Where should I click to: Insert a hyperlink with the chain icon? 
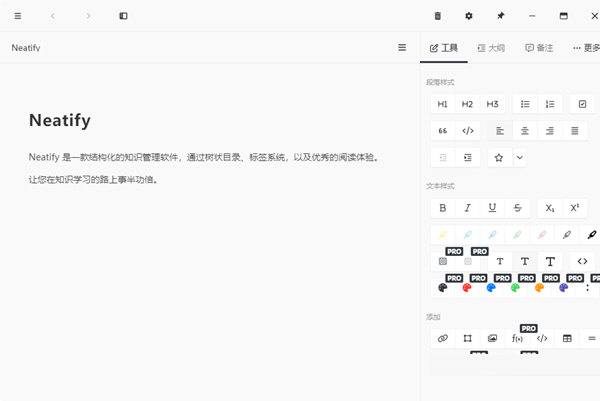[x=443, y=338]
